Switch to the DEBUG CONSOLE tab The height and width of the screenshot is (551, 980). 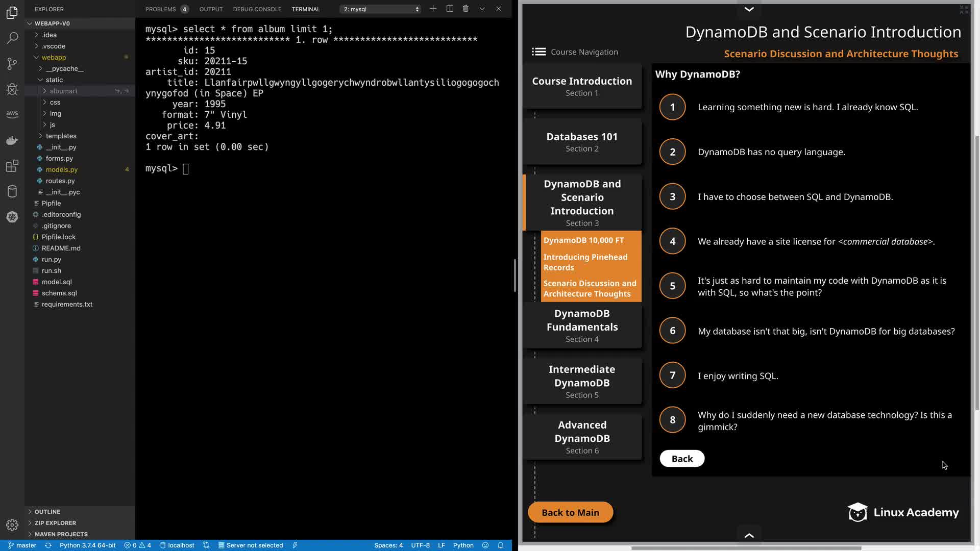(257, 9)
